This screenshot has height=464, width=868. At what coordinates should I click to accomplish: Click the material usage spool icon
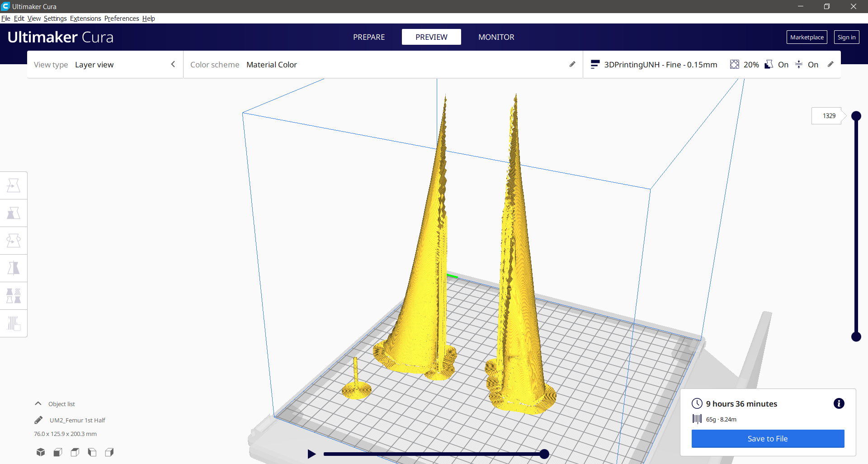pos(697,419)
